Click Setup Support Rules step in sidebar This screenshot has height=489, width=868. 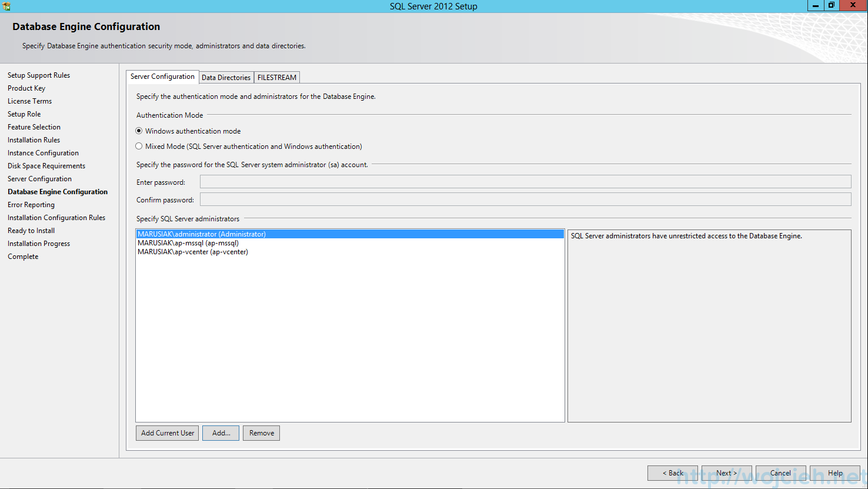click(39, 75)
